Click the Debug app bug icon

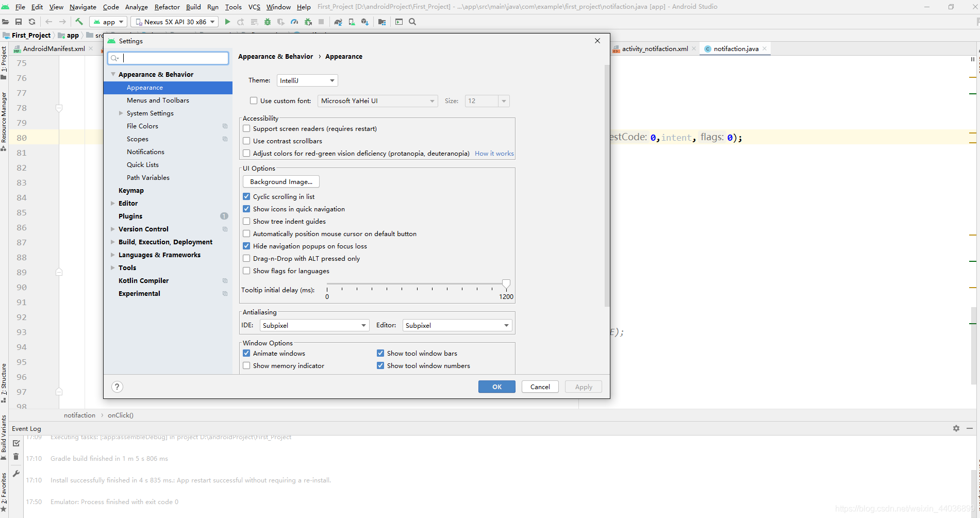coord(267,22)
